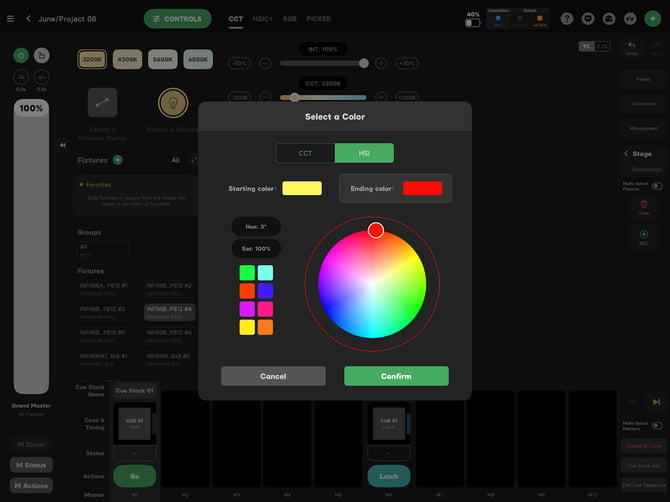Open the CCT tab
Image resolution: width=670 pixels, height=502 pixels.
click(235, 19)
